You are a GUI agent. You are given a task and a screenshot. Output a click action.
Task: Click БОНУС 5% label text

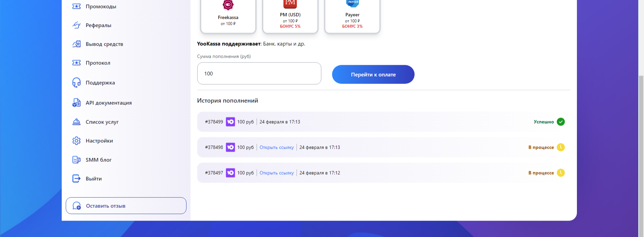[290, 26]
